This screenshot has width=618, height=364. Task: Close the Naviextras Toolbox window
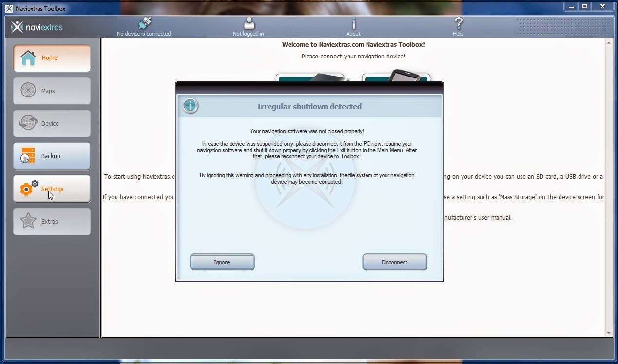click(602, 6)
